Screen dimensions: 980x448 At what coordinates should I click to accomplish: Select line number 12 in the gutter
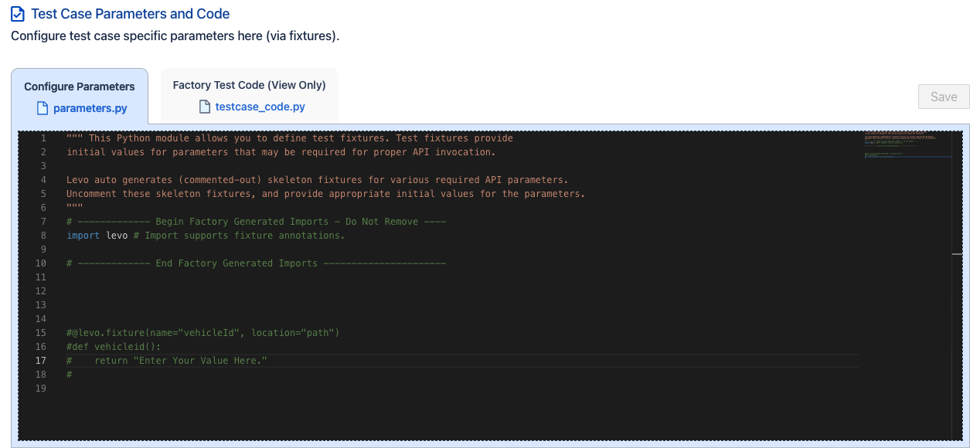point(41,291)
